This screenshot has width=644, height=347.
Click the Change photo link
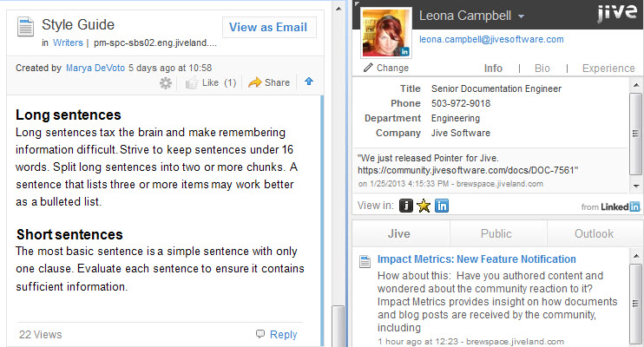[392, 68]
